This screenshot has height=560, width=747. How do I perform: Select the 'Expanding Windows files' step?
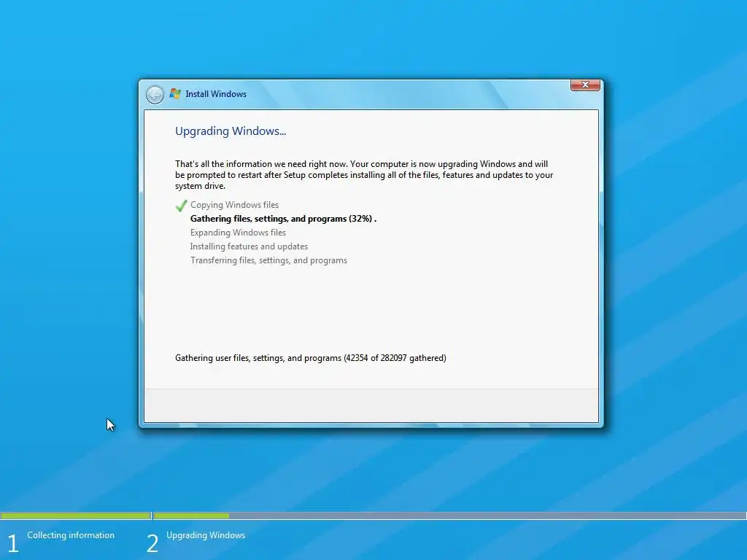239,233
